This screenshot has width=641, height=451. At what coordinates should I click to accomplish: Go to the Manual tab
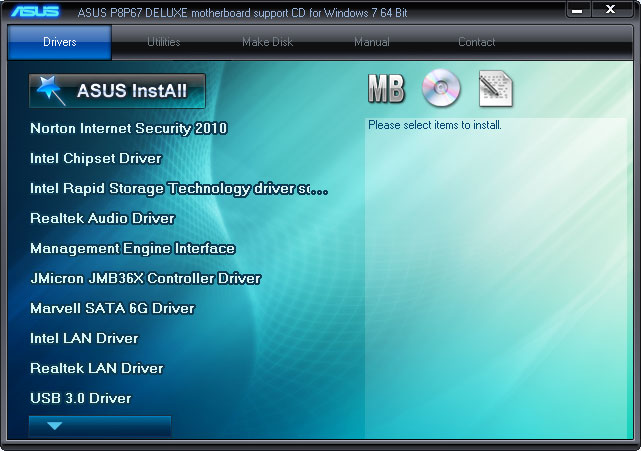[372, 42]
